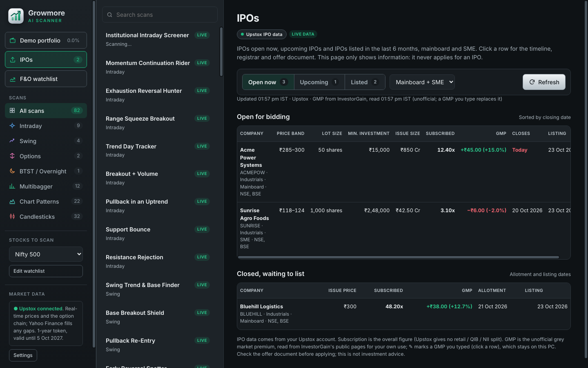Select Exhaustion Reversal Hunter scan
The width and height of the screenshot is (588, 368).
pyautogui.click(x=158, y=95)
